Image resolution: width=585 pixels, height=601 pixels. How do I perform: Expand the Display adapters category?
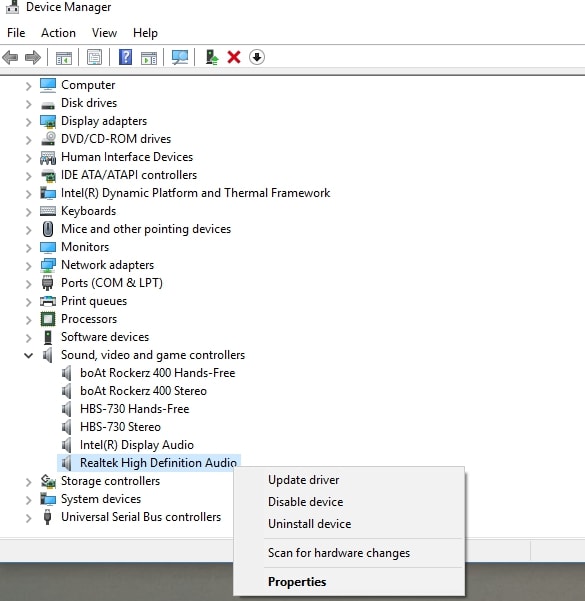coord(28,122)
